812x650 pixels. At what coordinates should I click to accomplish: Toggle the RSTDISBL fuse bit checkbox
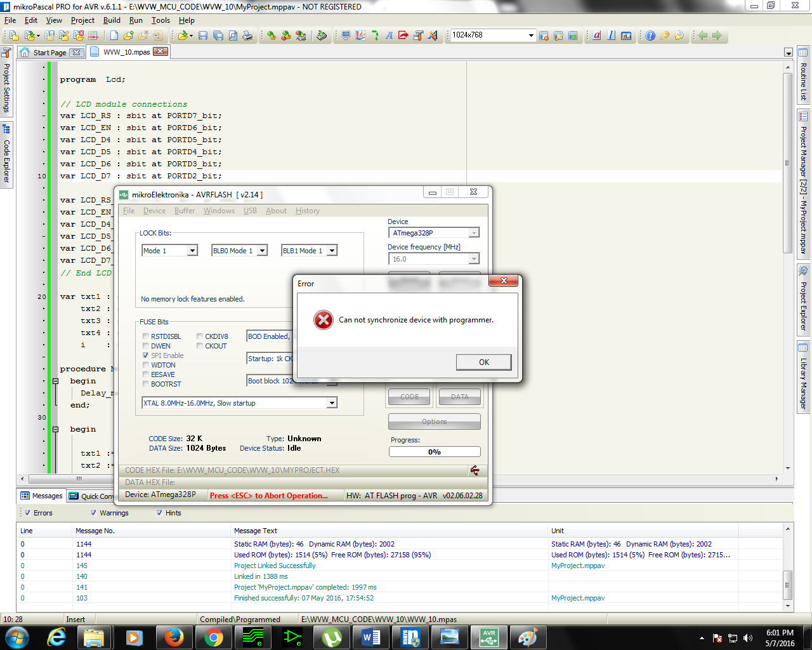[x=146, y=336]
